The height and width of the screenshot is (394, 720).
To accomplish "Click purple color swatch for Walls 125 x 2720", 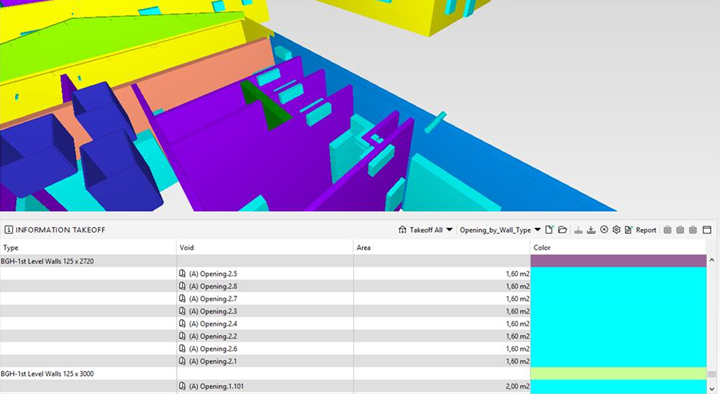I will point(619,261).
